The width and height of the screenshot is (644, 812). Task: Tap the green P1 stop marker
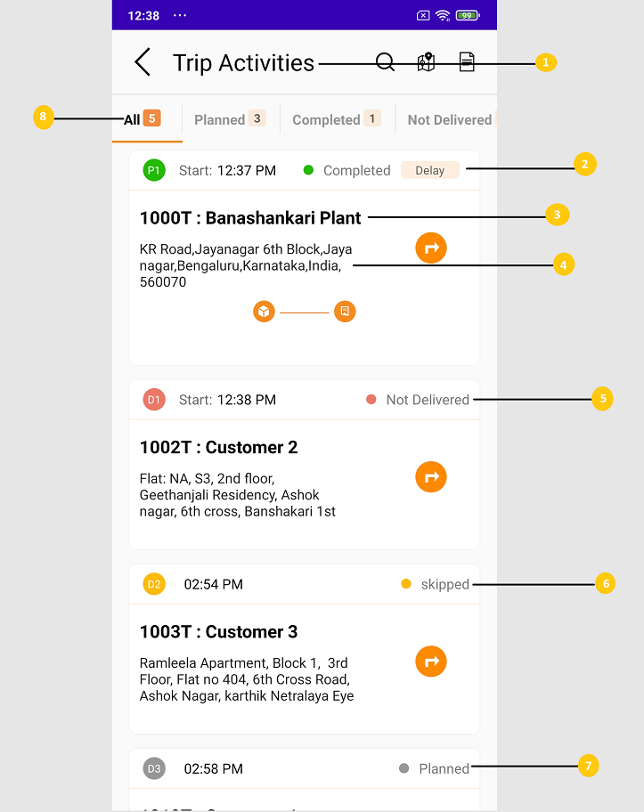[154, 170]
